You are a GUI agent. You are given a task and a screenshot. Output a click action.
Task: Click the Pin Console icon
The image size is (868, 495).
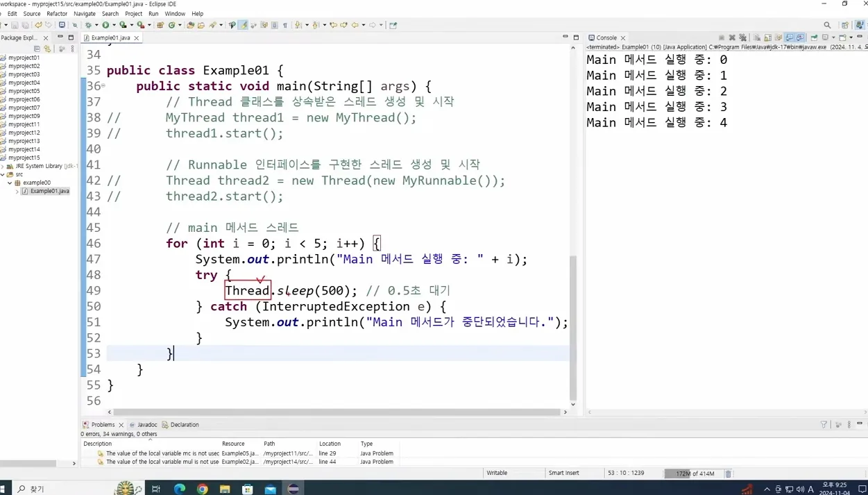click(814, 37)
